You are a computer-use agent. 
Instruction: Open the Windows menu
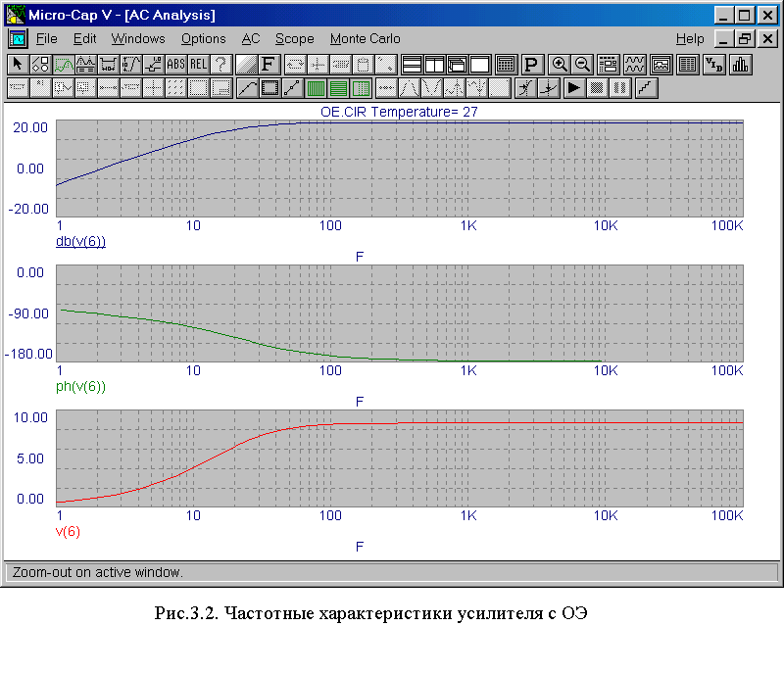(138, 39)
